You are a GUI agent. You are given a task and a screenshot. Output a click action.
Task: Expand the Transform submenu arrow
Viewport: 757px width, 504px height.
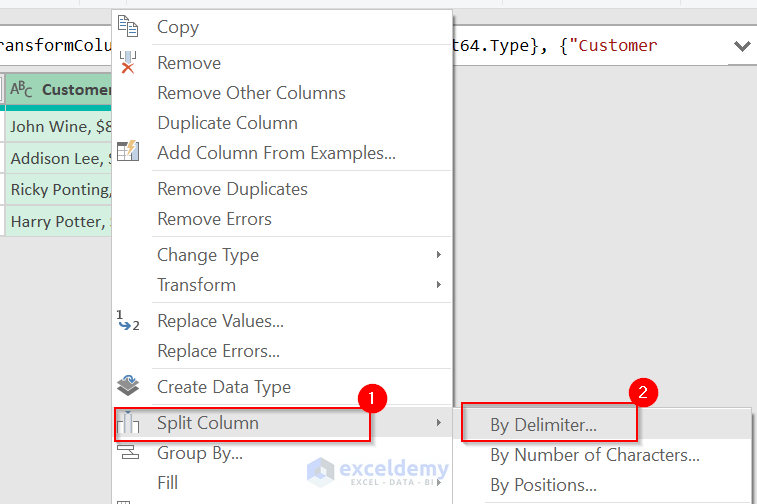[438, 284]
